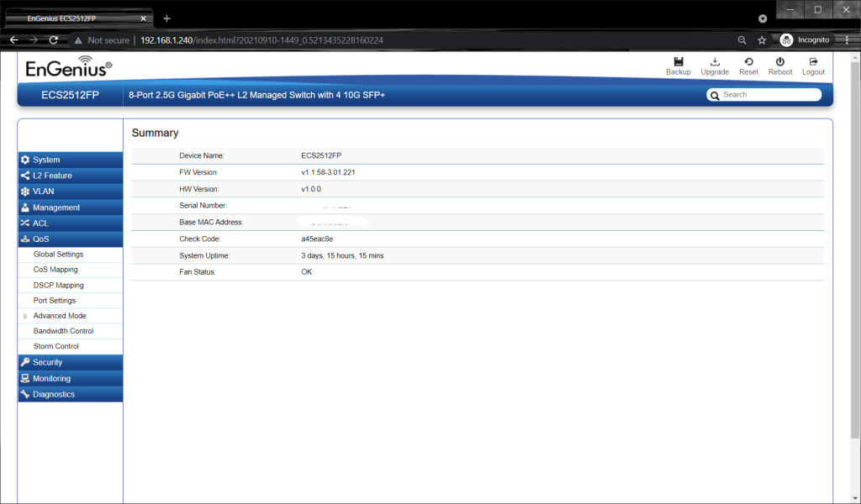Open the Management menu section
Viewport: 861px width, 504px height.
coord(71,207)
